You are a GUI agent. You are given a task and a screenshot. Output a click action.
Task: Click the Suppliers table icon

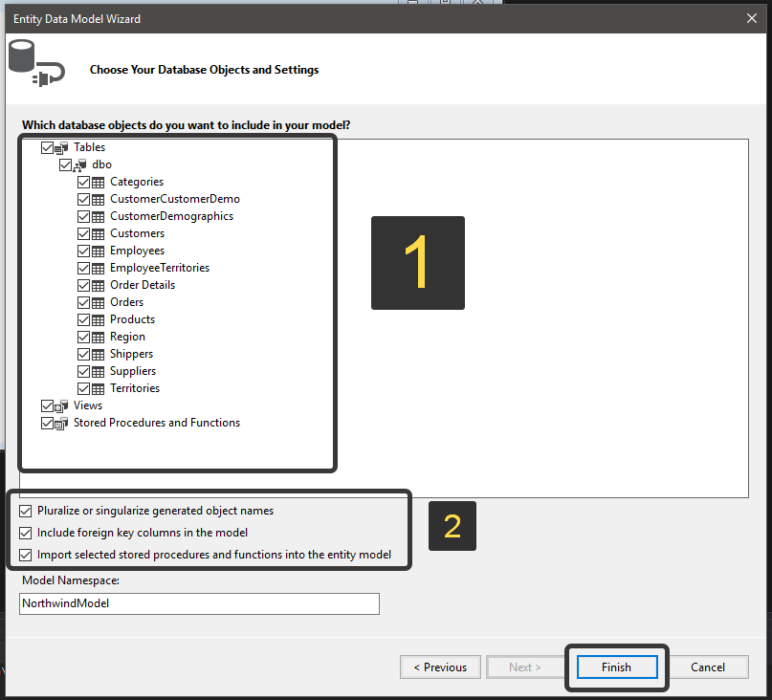click(x=98, y=372)
